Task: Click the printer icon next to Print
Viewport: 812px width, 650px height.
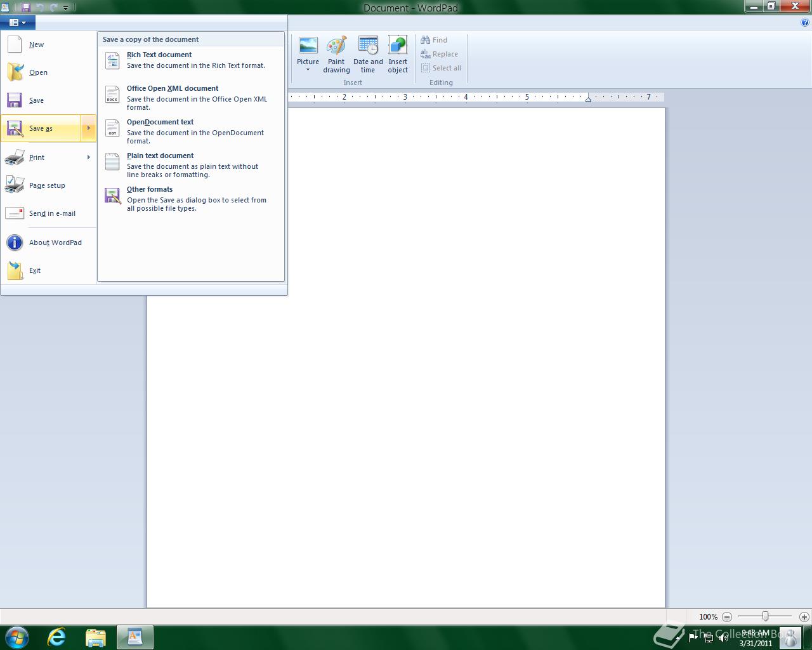Action: click(15, 157)
